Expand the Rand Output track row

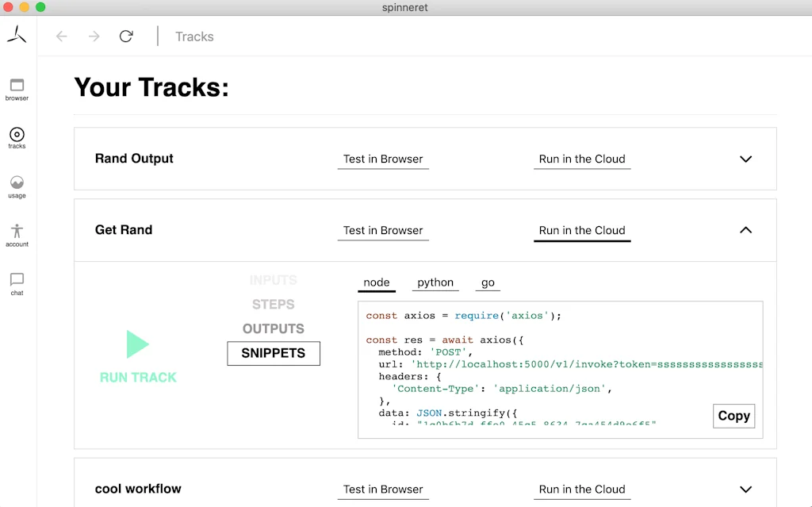745,159
